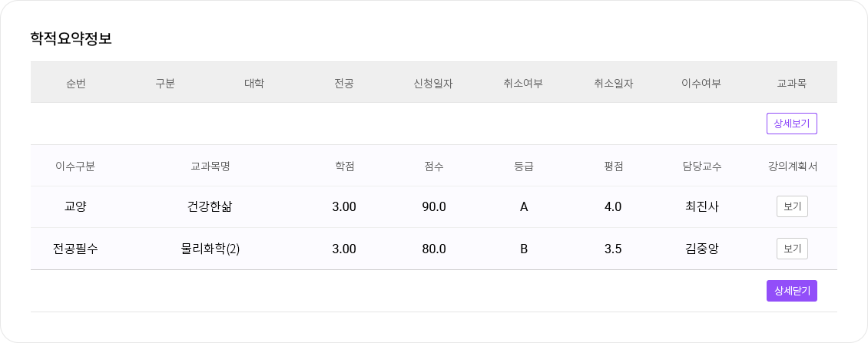Click professor name 김중앙
This screenshot has height=343, width=868.
coord(702,249)
